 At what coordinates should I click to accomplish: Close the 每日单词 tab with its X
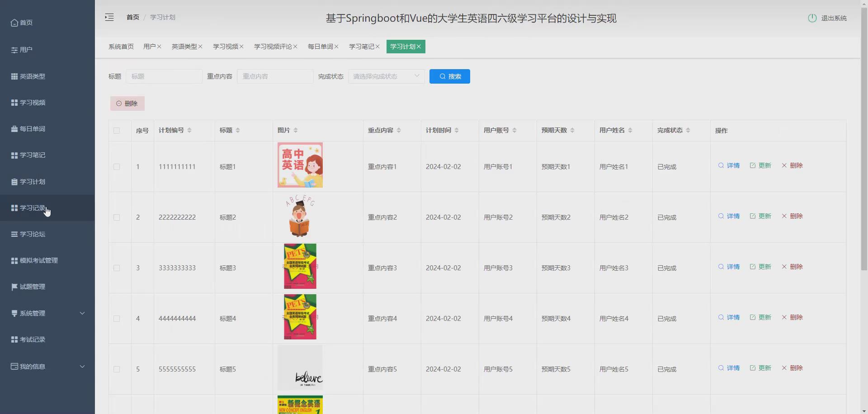(336, 47)
